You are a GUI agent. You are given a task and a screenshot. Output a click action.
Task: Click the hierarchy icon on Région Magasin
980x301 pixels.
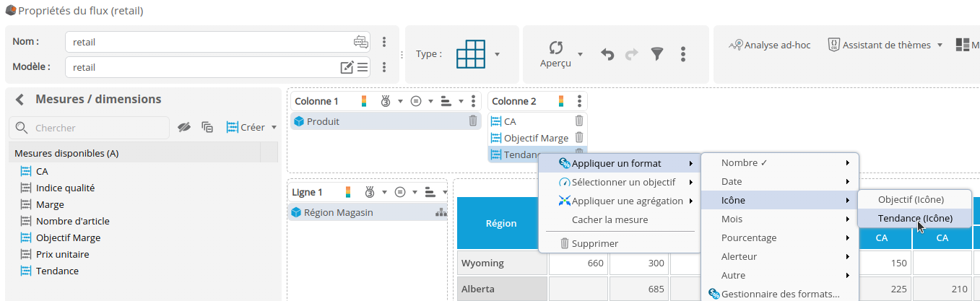point(440,212)
